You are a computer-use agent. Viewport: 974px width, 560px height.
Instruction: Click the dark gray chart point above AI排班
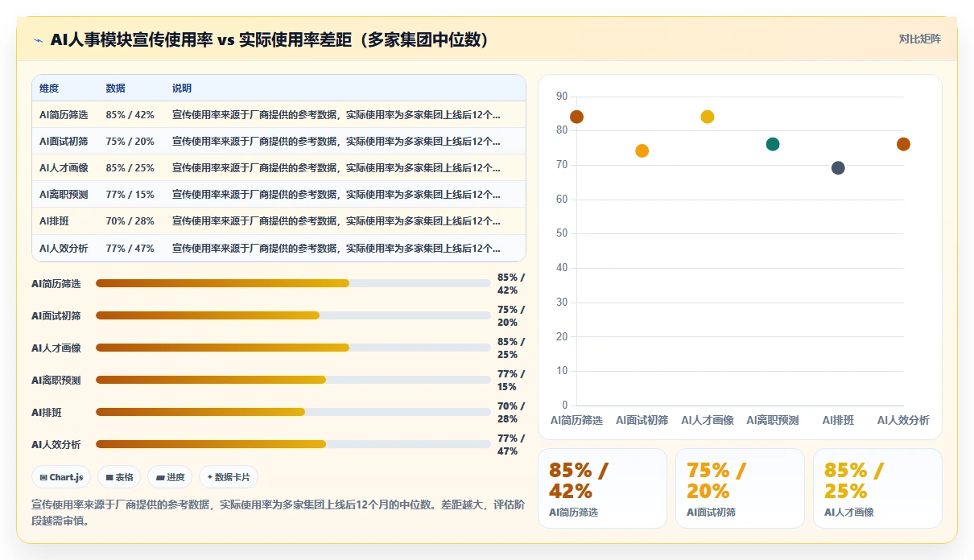point(838,168)
